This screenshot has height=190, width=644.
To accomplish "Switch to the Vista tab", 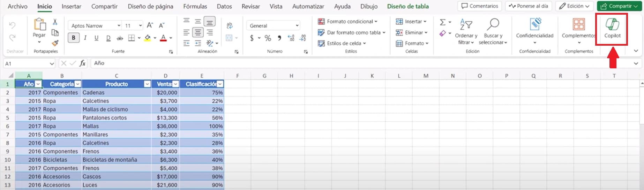I will coord(276,6).
